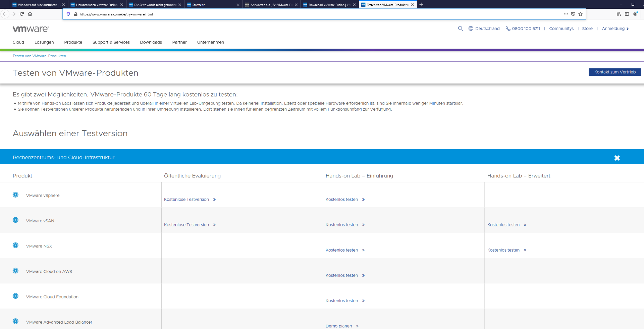Image resolution: width=644 pixels, height=329 pixels.
Task: Open a new browser tab
Action: click(421, 5)
